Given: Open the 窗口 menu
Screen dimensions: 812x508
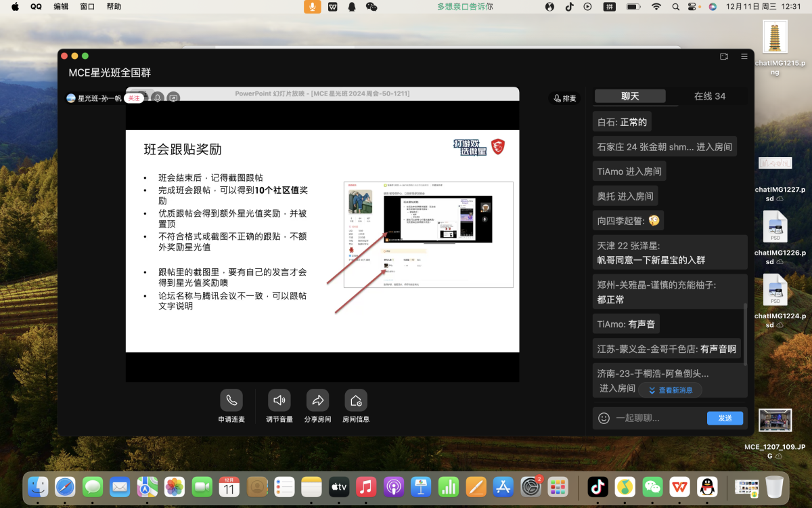Looking at the screenshot, I should (x=87, y=6).
